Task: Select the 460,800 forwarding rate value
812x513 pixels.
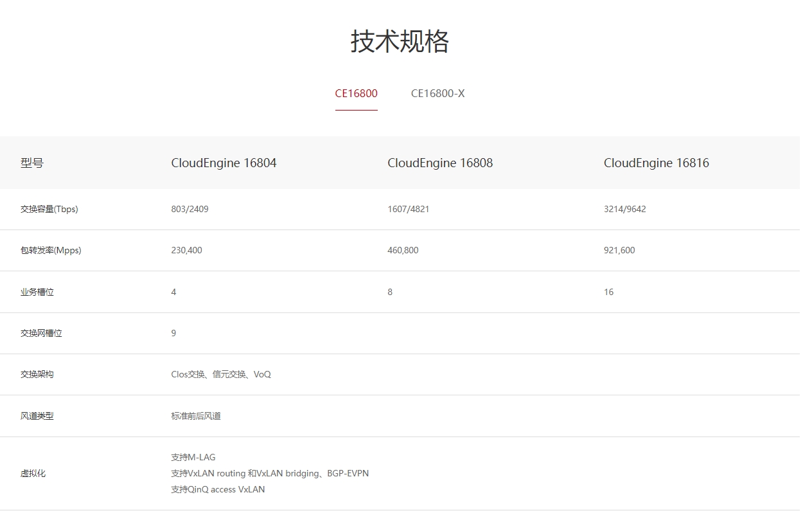Action: click(x=403, y=251)
